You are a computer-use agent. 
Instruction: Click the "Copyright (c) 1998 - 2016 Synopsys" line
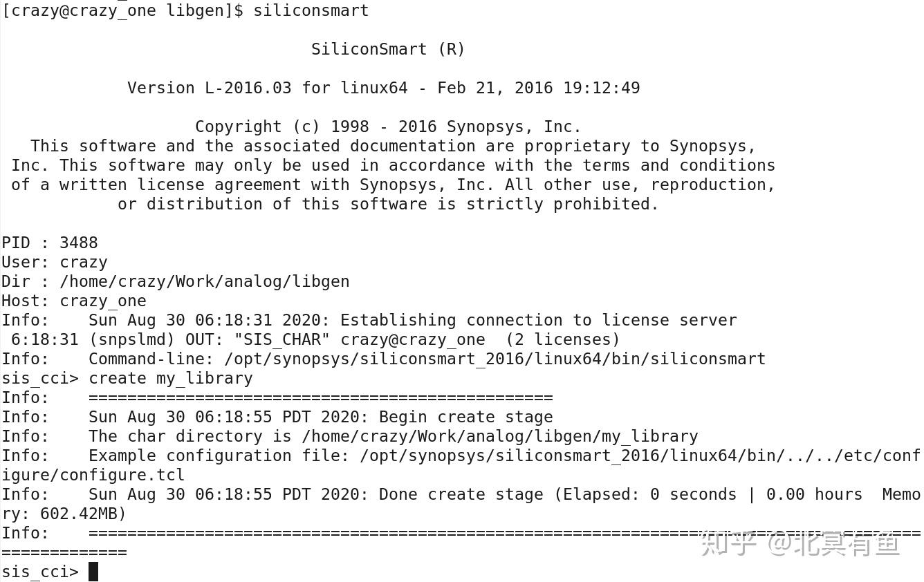point(388,126)
